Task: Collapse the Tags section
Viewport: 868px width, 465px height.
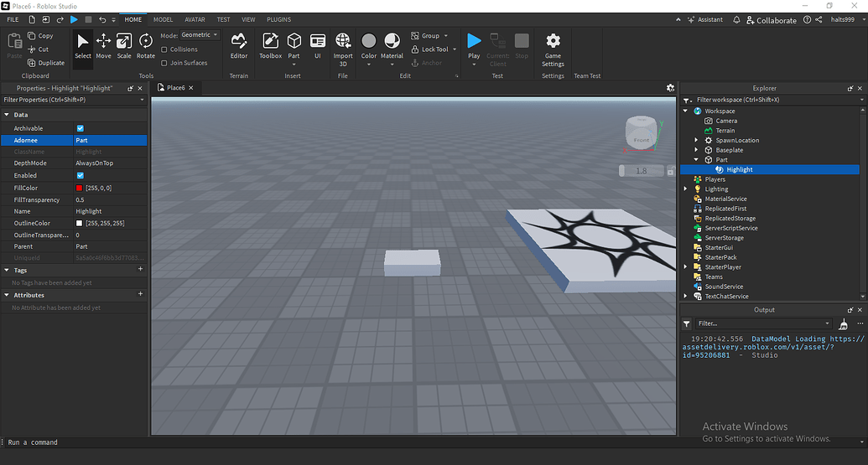Action: 7,271
